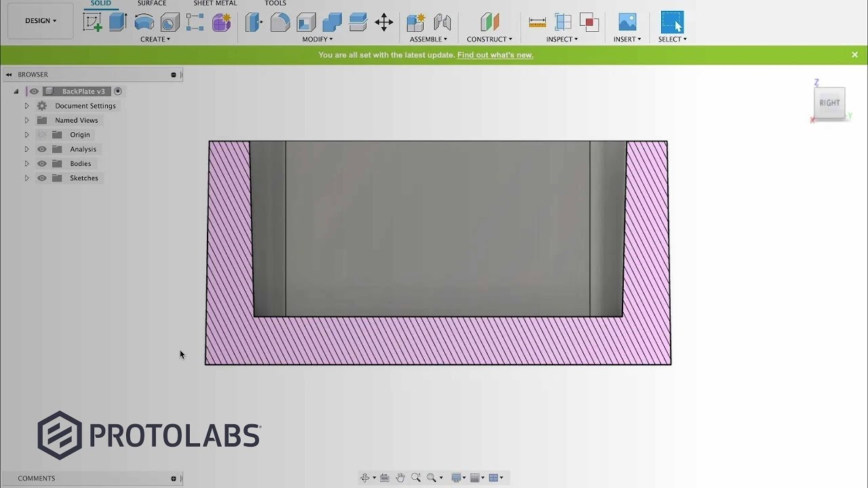Select the Zoom magnifier in navigation bar
Screen dimensions: 868x488
click(x=416, y=478)
